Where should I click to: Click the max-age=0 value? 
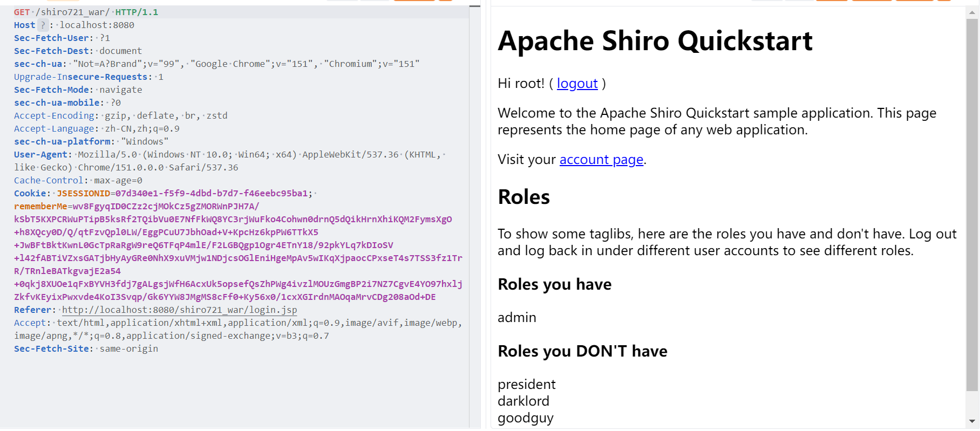point(118,181)
